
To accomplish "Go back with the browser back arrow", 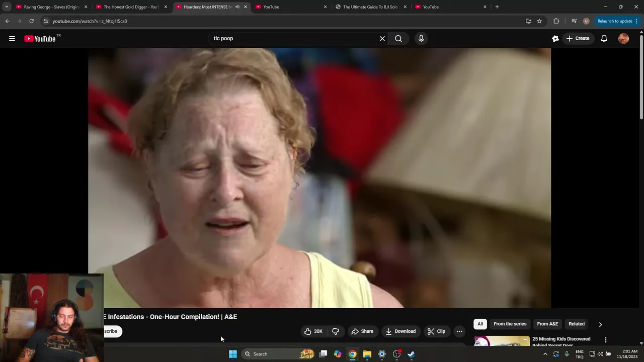I will pyautogui.click(x=7, y=21).
